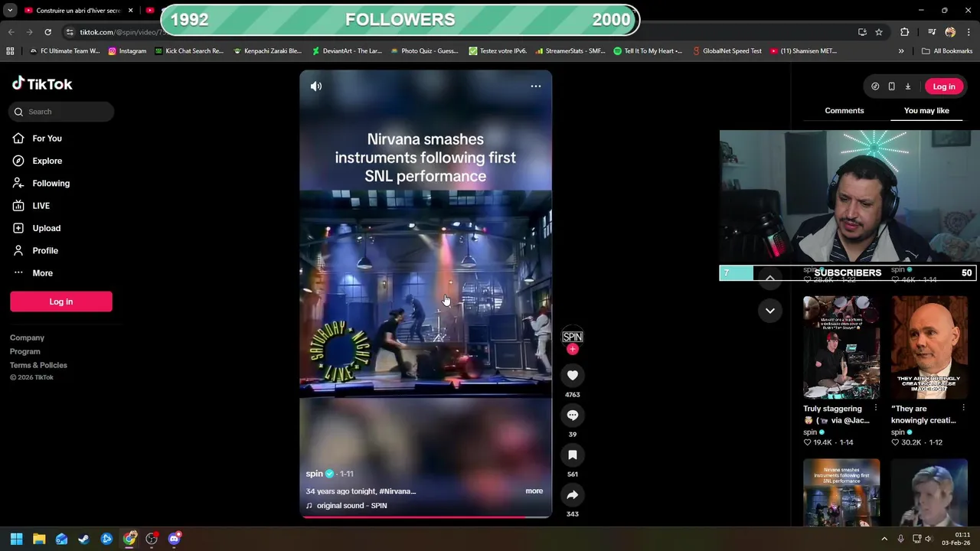Expand the video caption with 'more'
This screenshot has width=980, height=551.
point(534,491)
